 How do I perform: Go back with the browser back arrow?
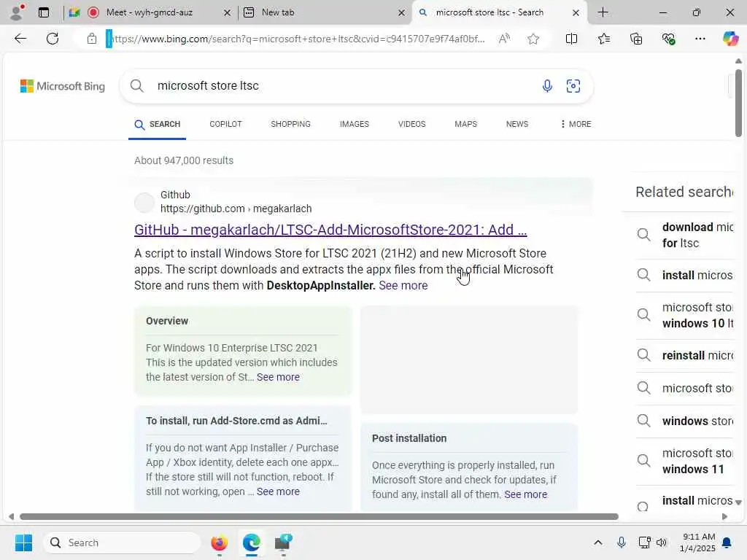(20, 39)
